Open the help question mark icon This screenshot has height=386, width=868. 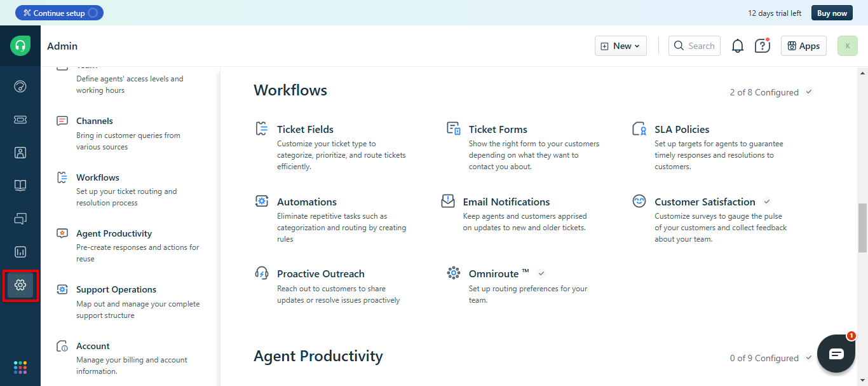click(762, 46)
